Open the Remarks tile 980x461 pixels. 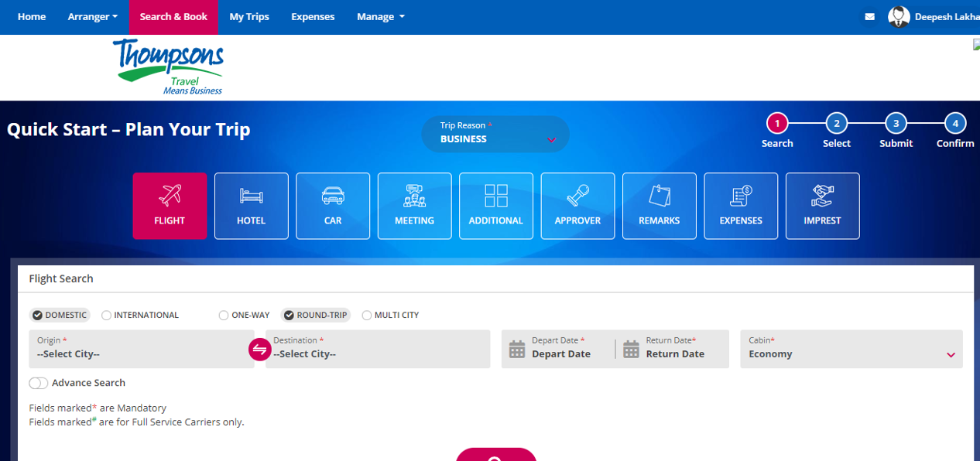[x=660, y=206]
